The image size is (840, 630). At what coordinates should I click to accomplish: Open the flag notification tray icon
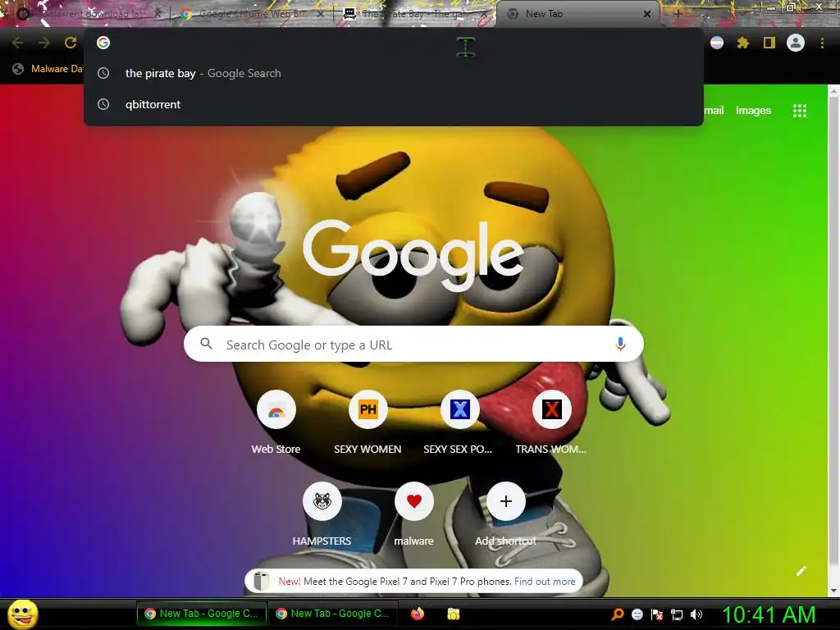(x=657, y=614)
